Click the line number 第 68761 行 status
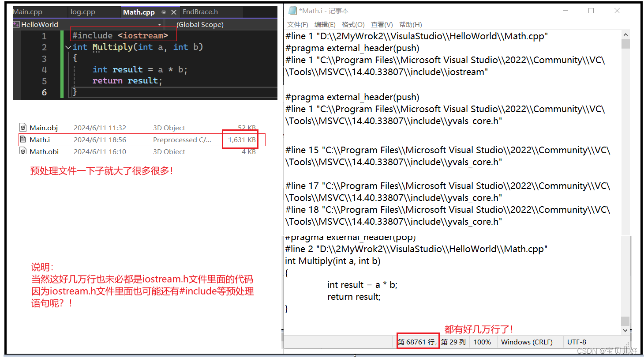Viewport: 644px width, 359px height. point(417,342)
